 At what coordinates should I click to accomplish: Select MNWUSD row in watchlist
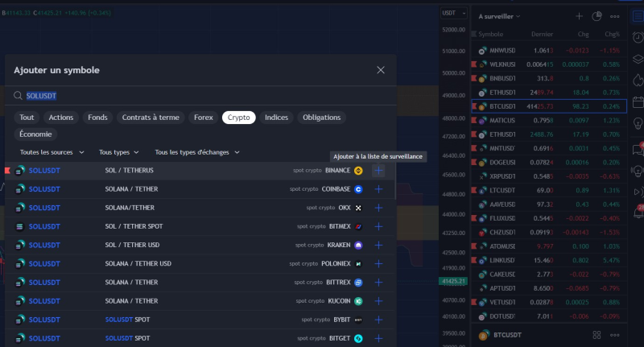click(x=549, y=51)
